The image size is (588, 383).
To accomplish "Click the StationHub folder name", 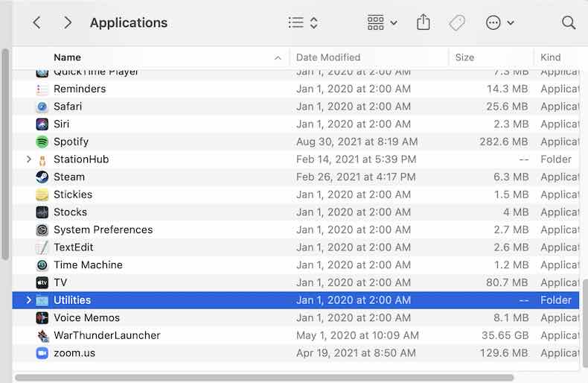I will (81, 159).
